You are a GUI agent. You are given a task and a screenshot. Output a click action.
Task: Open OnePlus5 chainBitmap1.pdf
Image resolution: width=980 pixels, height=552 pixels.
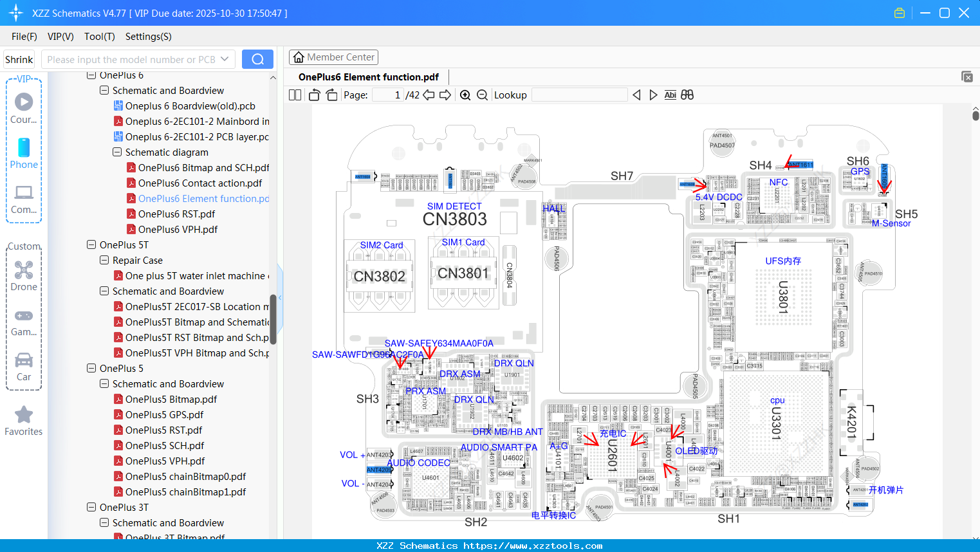185,492
